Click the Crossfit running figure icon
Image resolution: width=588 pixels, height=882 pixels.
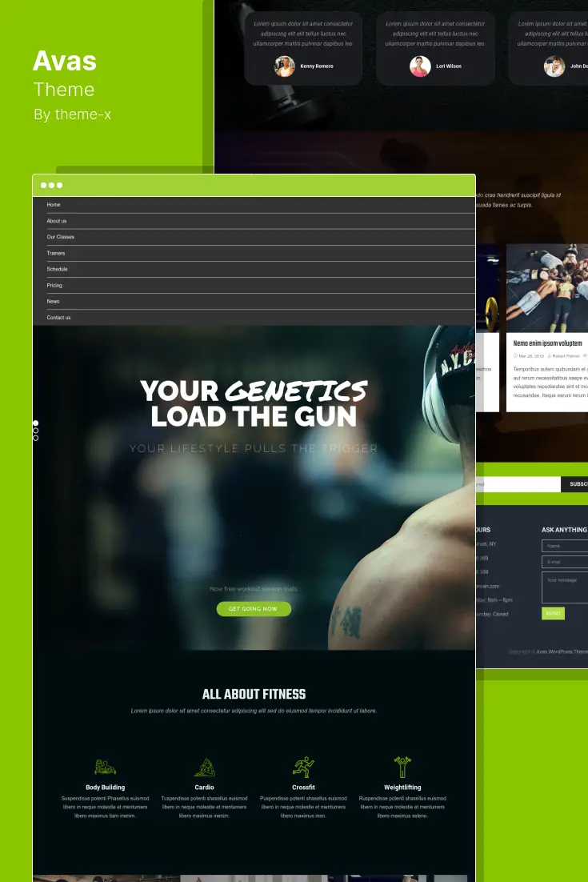coord(303,768)
